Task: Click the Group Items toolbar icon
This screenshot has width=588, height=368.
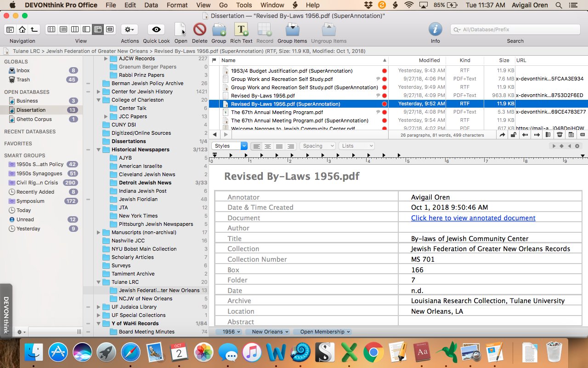Action: [292, 29]
